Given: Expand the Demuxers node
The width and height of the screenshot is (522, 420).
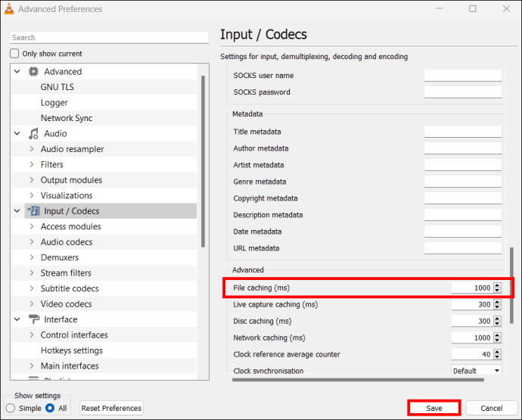Looking at the screenshot, I should (32, 257).
